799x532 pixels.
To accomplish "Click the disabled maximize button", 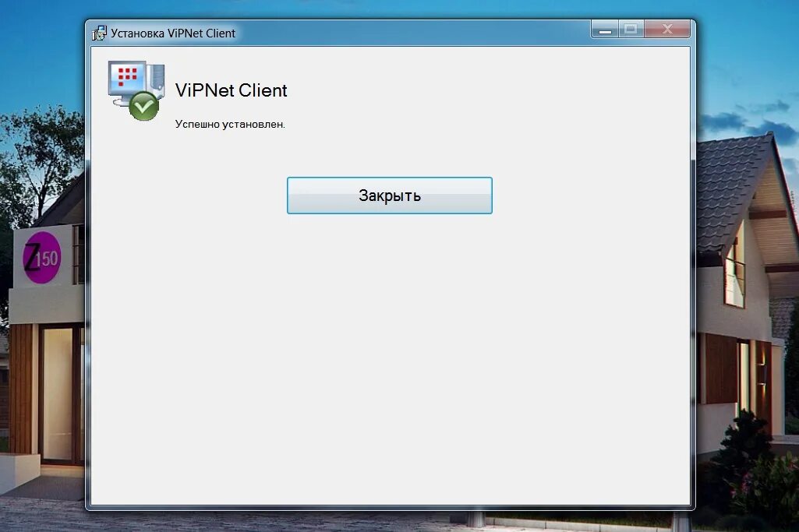I will pyautogui.click(x=631, y=30).
